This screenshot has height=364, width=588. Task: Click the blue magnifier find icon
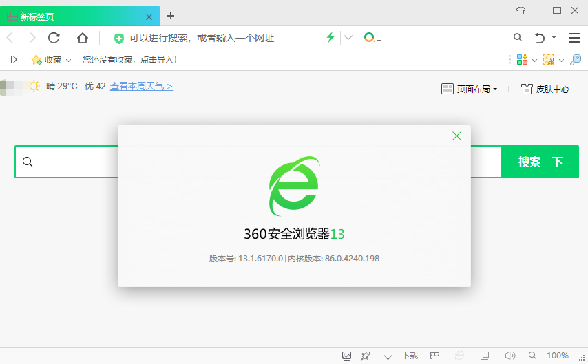576,60
